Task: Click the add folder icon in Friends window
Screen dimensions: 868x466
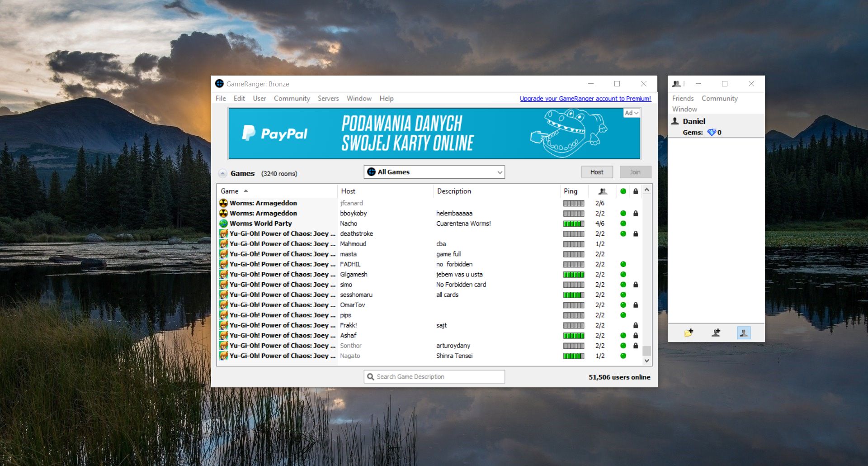Action: 689,333
